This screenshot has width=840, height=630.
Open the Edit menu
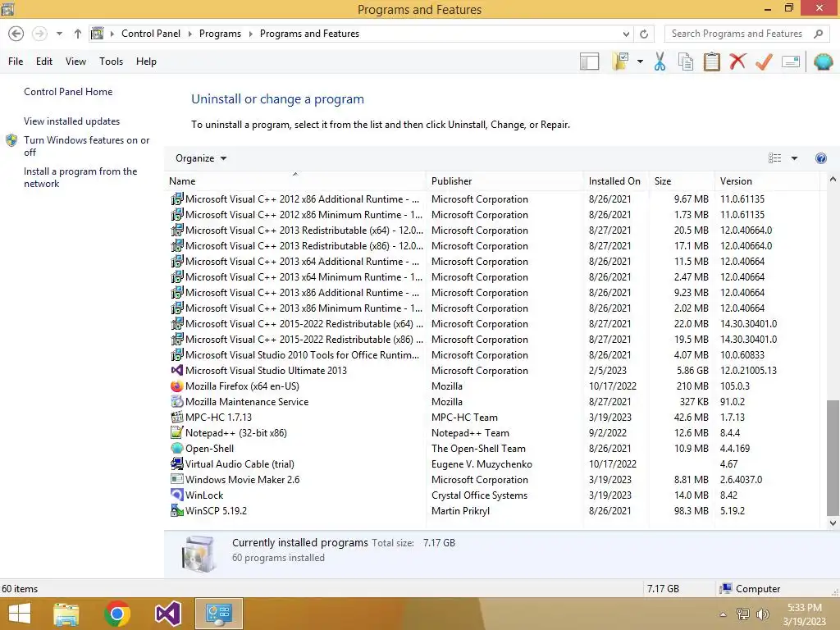44,62
